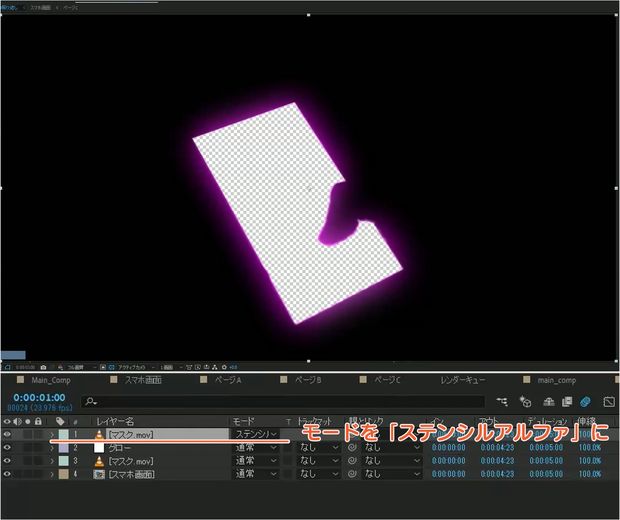Open track matte dropdown of layer 3

[318, 461]
